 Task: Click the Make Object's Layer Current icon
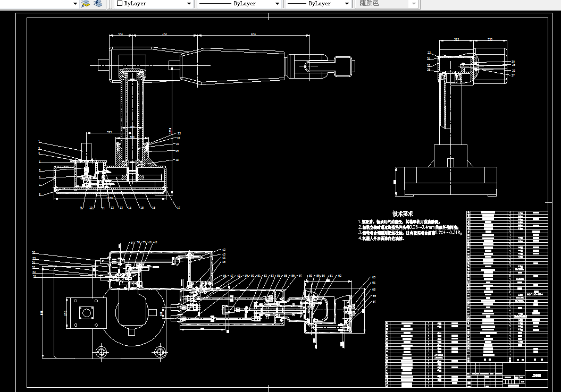pyautogui.click(x=85, y=4)
